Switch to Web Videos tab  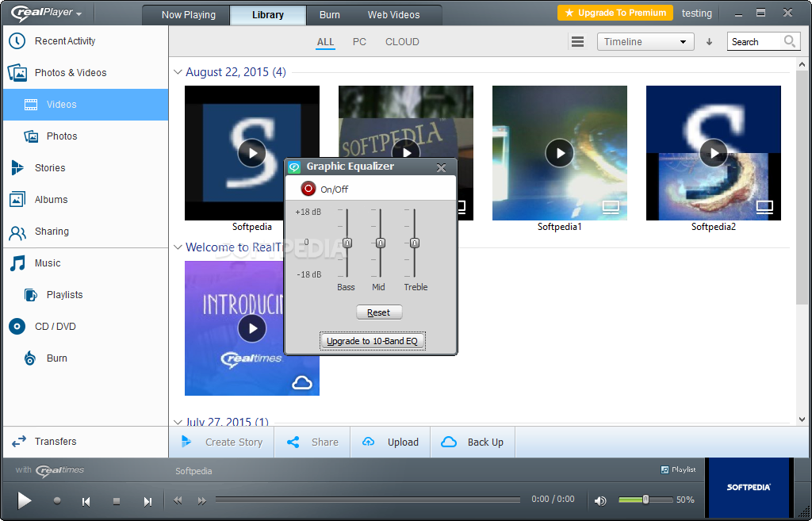pyautogui.click(x=393, y=15)
